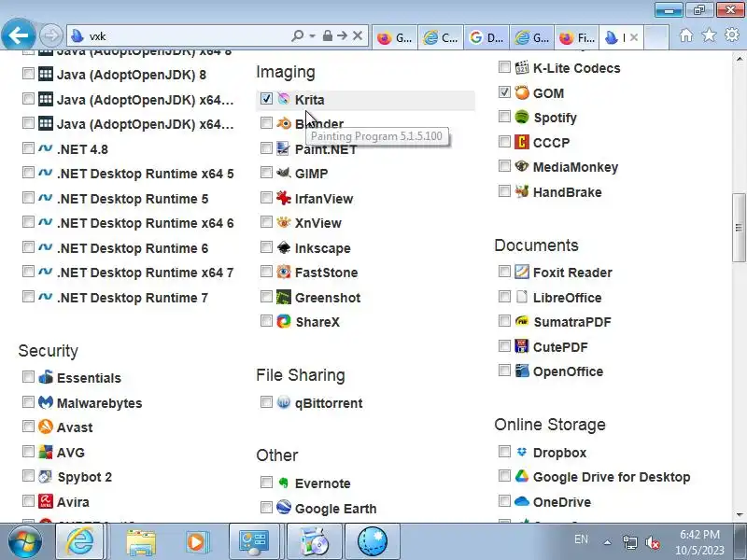Click the .NET Desktop Runtime x64 7 label
Viewport: 747px width, 560px height.
tap(146, 273)
